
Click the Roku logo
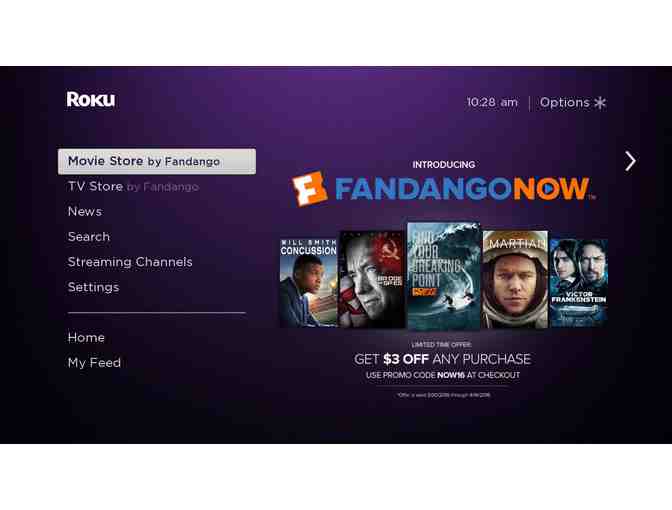pyautogui.click(x=90, y=99)
